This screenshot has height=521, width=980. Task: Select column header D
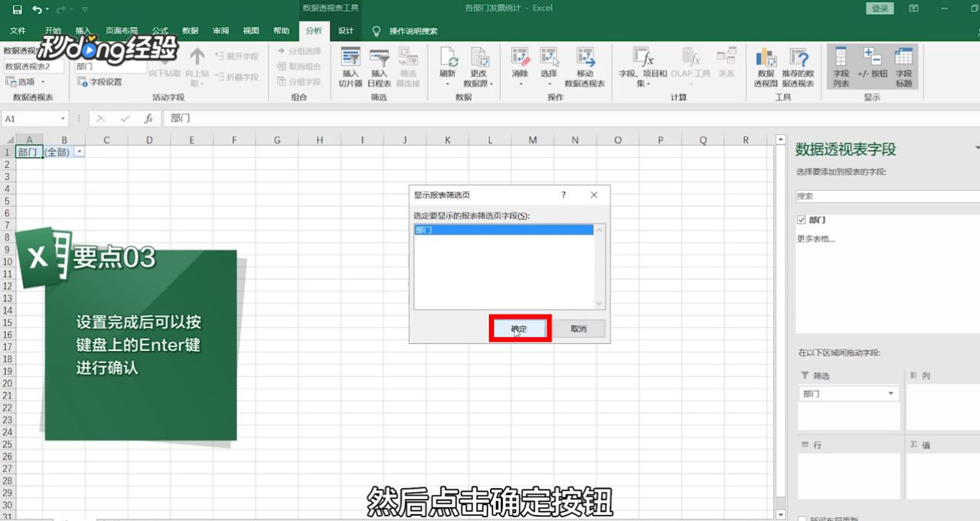[x=149, y=140]
